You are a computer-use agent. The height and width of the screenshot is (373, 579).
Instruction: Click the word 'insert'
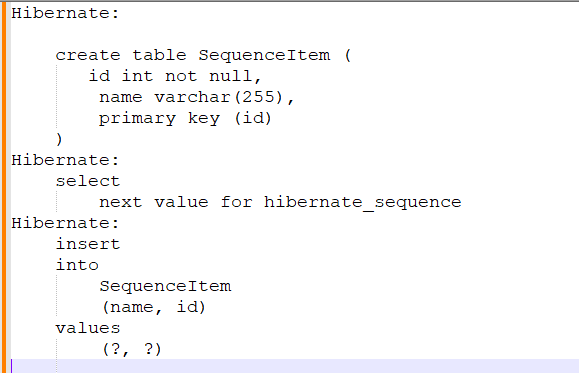88,244
